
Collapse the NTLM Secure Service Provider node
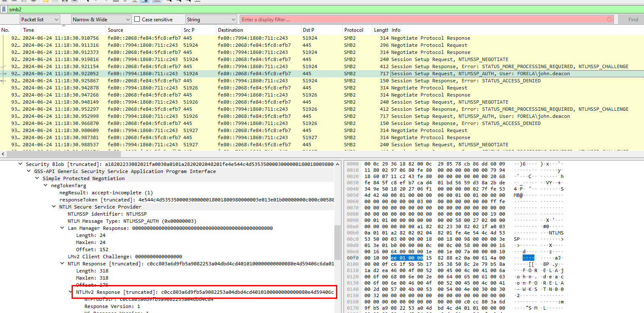coord(54,207)
